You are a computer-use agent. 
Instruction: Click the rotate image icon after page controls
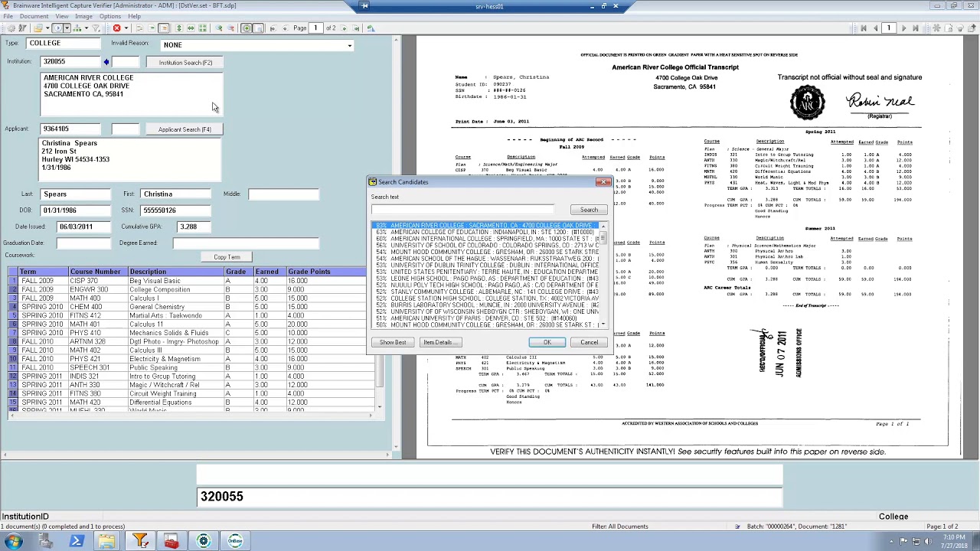coord(371,28)
